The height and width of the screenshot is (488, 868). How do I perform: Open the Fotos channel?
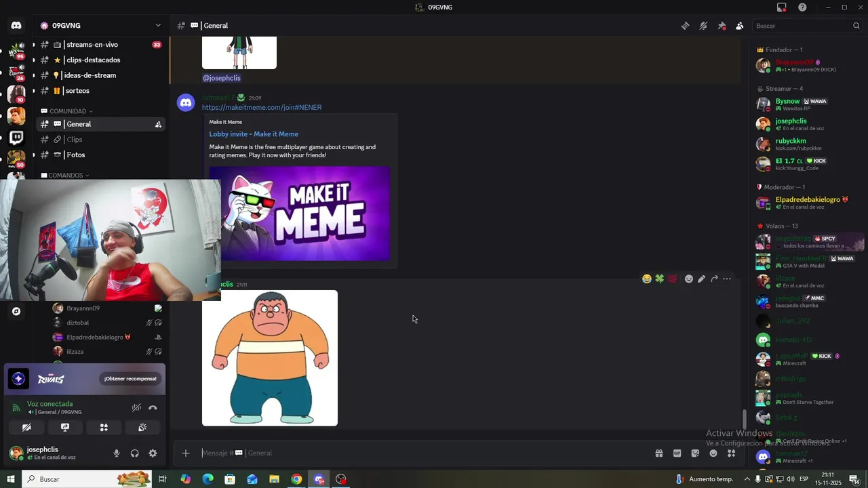click(x=100, y=155)
